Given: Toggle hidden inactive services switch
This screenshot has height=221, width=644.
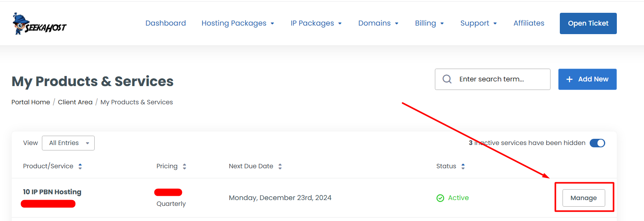Looking at the screenshot, I should (x=597, y=143).
